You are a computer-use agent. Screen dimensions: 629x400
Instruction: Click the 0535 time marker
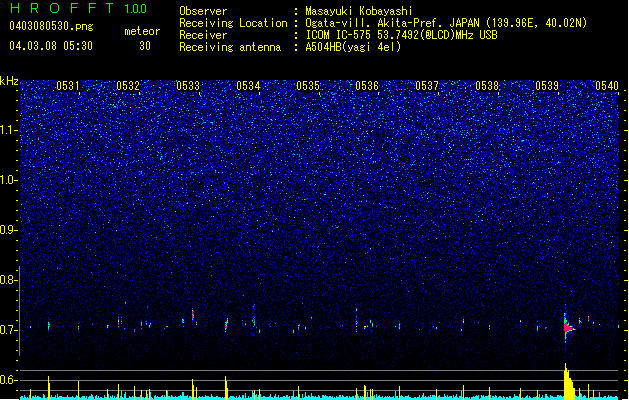point(308,85)
